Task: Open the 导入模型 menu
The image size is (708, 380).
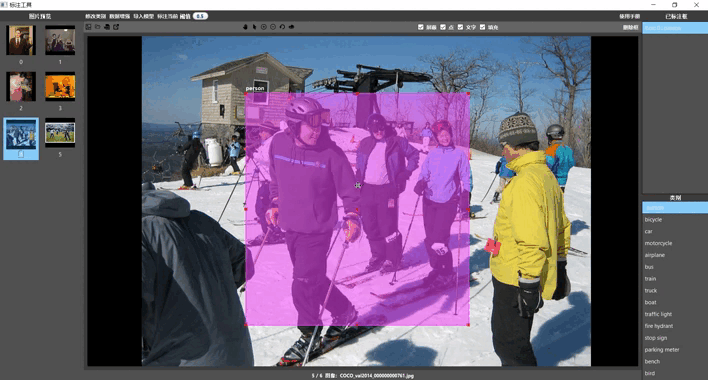Action: (144, 16)
